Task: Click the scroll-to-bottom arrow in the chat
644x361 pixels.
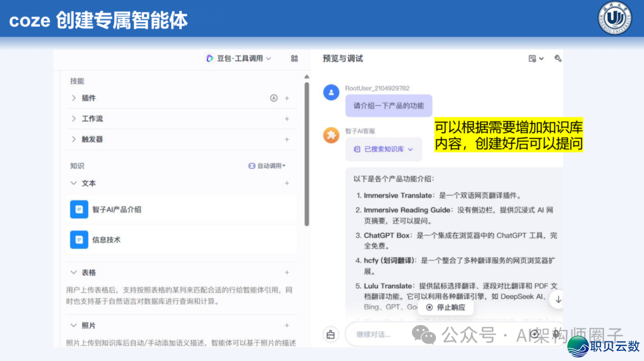Action: 558,300
